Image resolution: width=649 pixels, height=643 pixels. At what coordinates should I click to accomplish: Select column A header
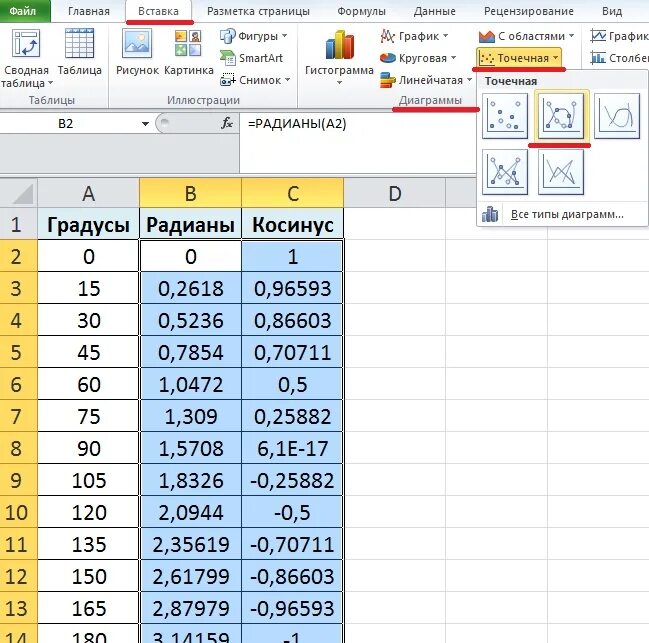pos(89,193)
